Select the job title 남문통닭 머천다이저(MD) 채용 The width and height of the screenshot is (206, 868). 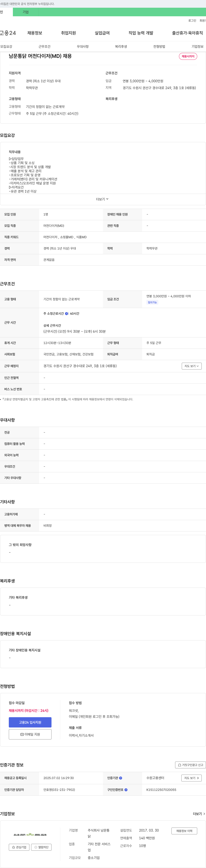pos(40,56)
